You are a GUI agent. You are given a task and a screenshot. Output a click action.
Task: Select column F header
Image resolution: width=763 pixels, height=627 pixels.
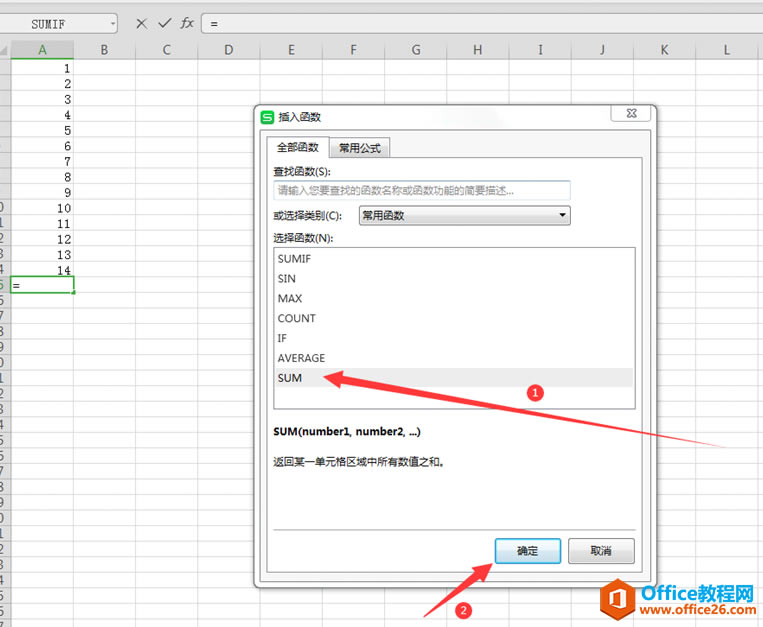[x=353, y=50]
